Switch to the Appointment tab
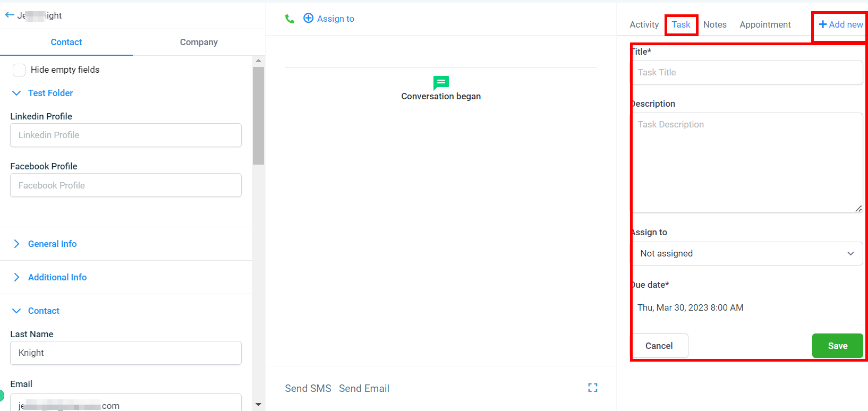This screenshot has width=868, height=411. pyautogui.click(x=765, y=24)
